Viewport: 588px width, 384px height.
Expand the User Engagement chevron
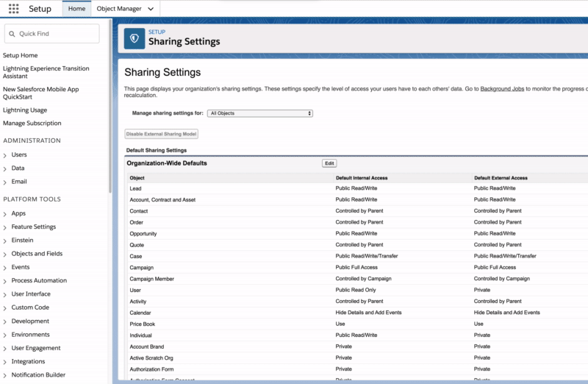pyautogui.click(x=5, y=349)
